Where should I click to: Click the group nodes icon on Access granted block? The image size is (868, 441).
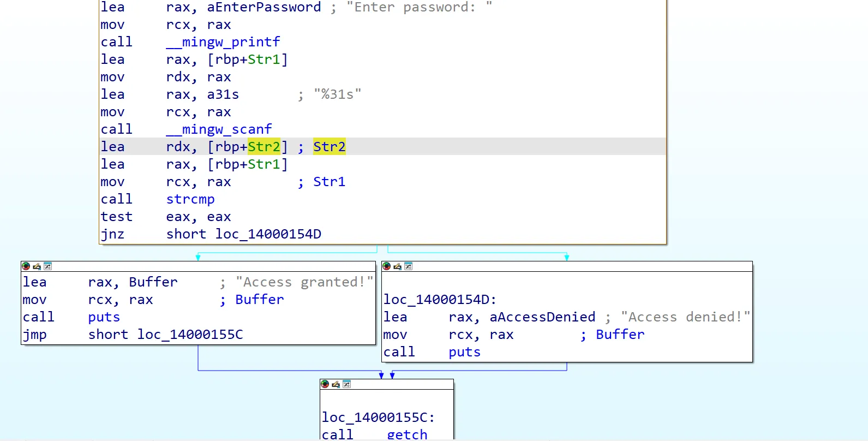point(48,266)
